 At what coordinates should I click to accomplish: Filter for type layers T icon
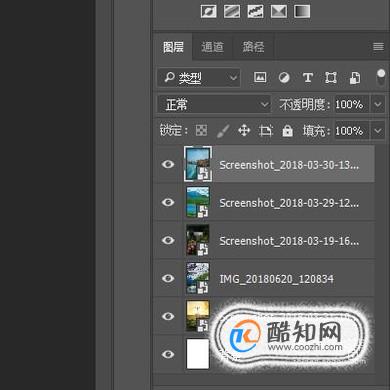coord(308,78)
